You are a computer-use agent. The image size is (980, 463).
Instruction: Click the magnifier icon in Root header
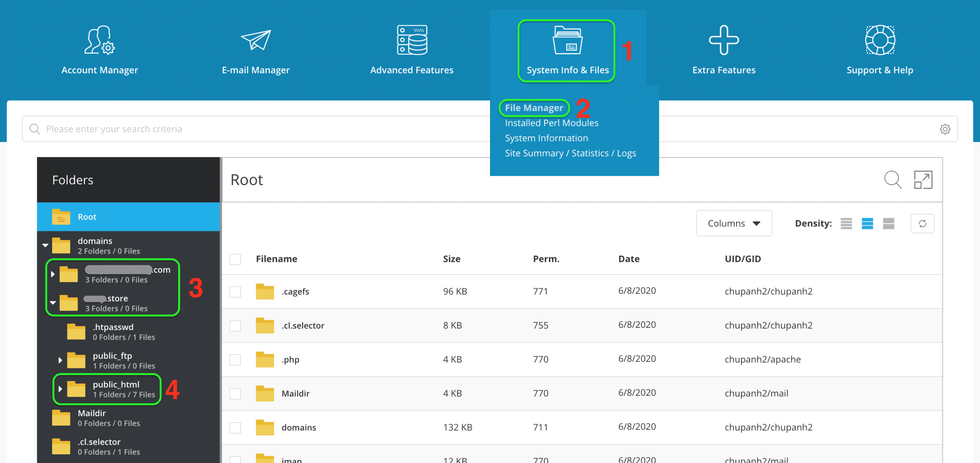coord(893,180)
